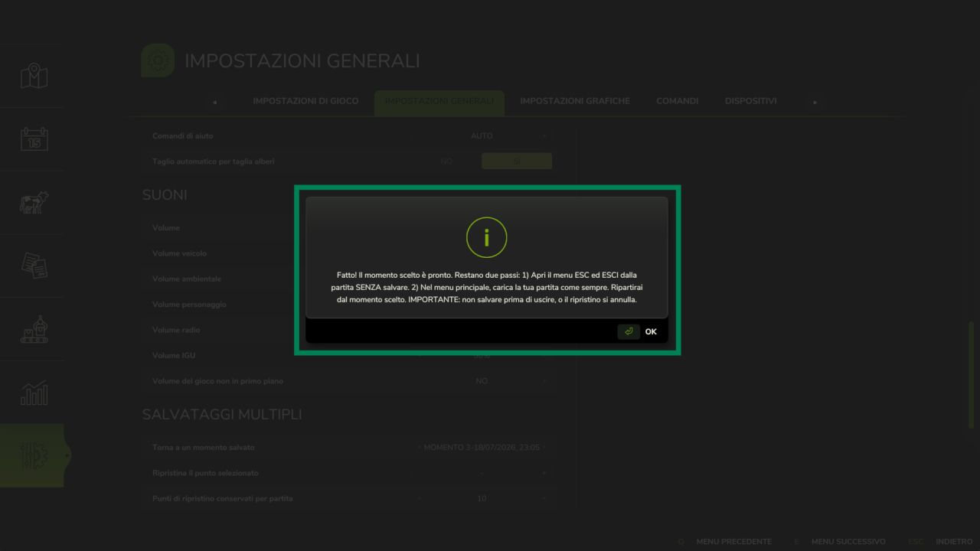This screenshot has height=551, width=980.
Task: Select next saved moment after MOMENTO 3
Action: (x=544, y=447)
